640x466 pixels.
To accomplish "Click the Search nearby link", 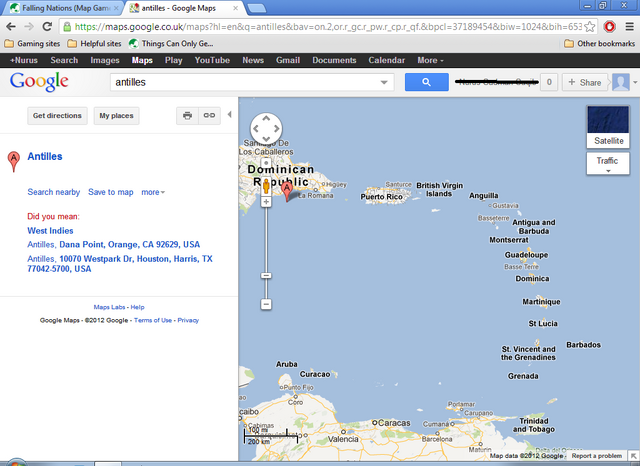I will tap(53, 192).
